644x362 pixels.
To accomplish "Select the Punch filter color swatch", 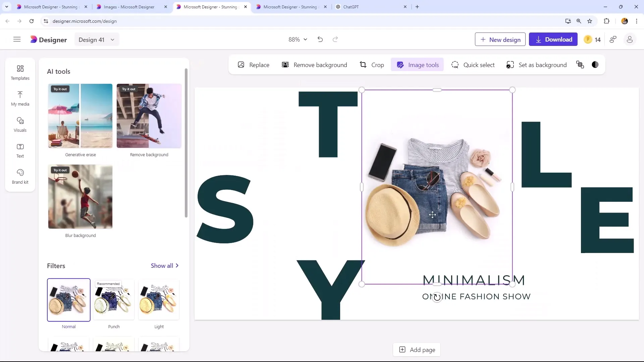I will pyautogui.click(x=114, y=300).
